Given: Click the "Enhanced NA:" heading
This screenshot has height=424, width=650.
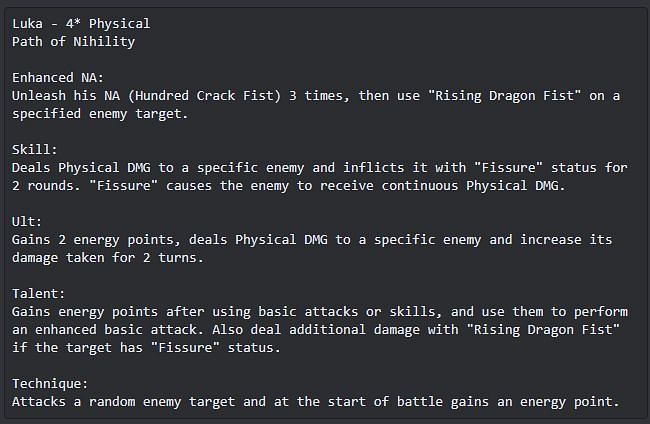Looking at the screenshot, I should 58,78.
